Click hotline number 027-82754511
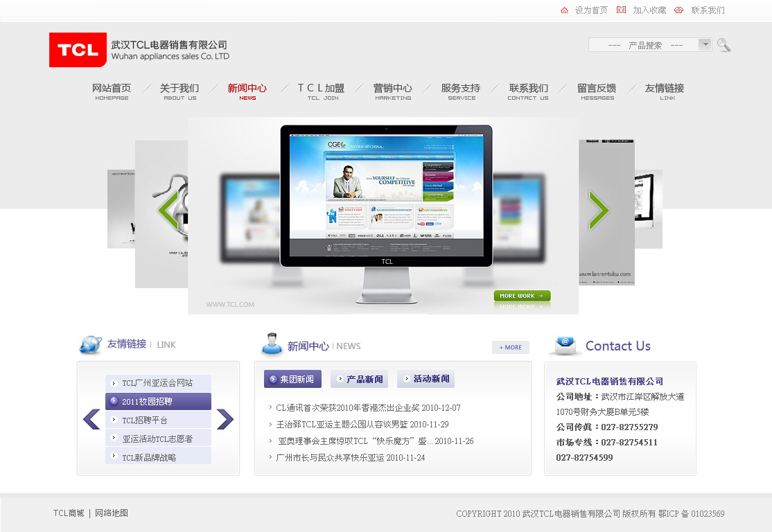The height and width of the screenshot is (532, 772). (629, 443)
